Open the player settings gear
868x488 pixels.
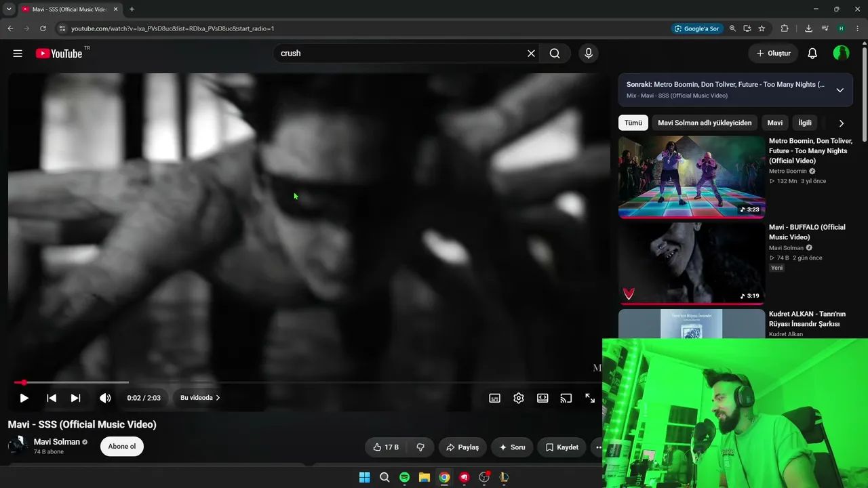519,398
